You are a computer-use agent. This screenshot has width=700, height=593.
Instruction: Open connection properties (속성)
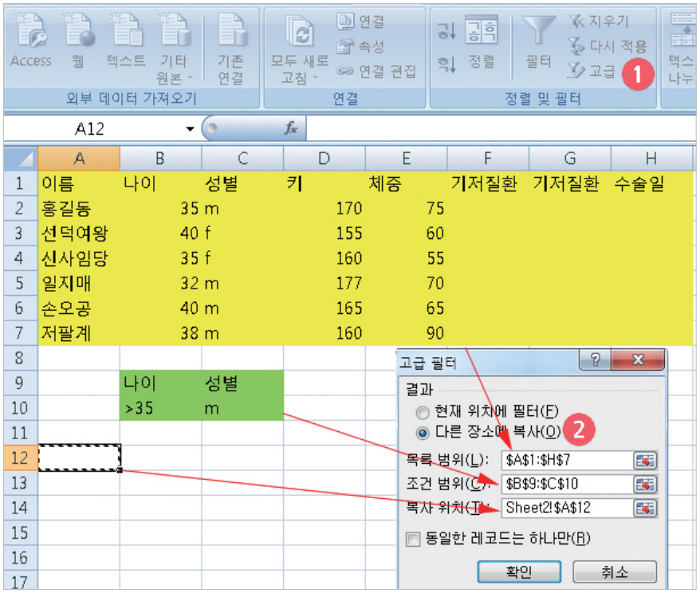[360, 46]
